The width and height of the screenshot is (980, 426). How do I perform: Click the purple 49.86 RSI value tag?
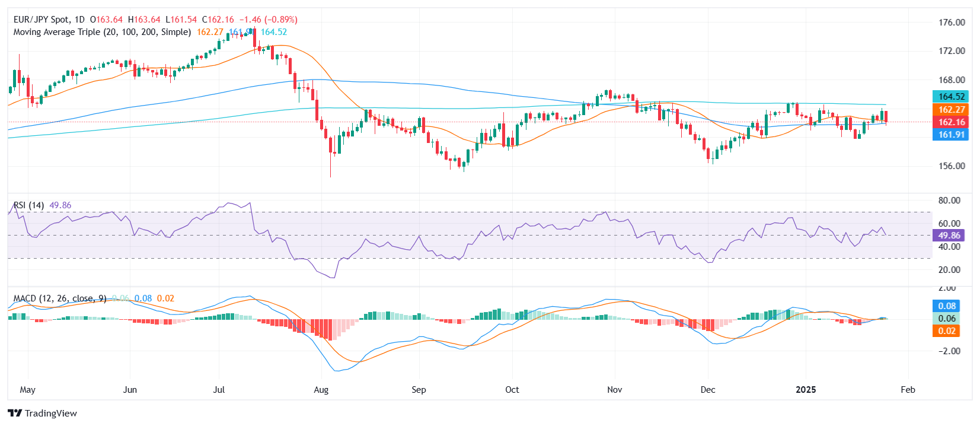click(949, 236)
